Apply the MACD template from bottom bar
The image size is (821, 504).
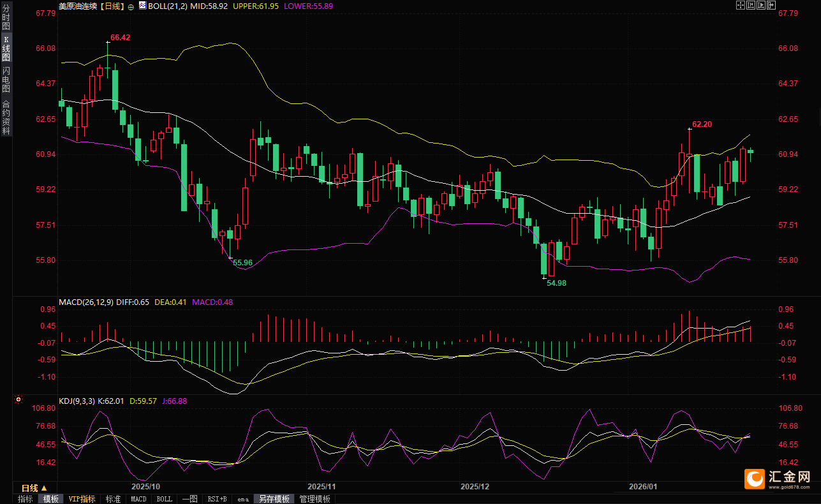(x=138, y=499)
